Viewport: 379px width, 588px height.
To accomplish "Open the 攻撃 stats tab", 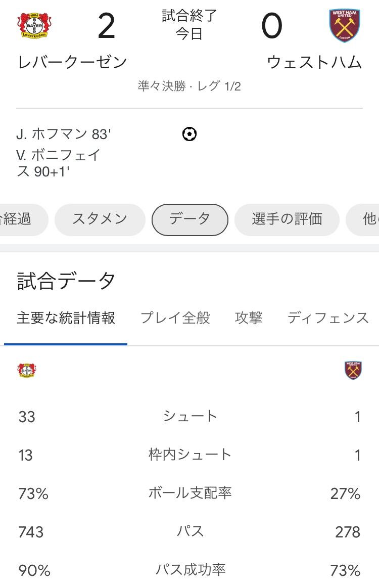I will [x=249, y=319].
